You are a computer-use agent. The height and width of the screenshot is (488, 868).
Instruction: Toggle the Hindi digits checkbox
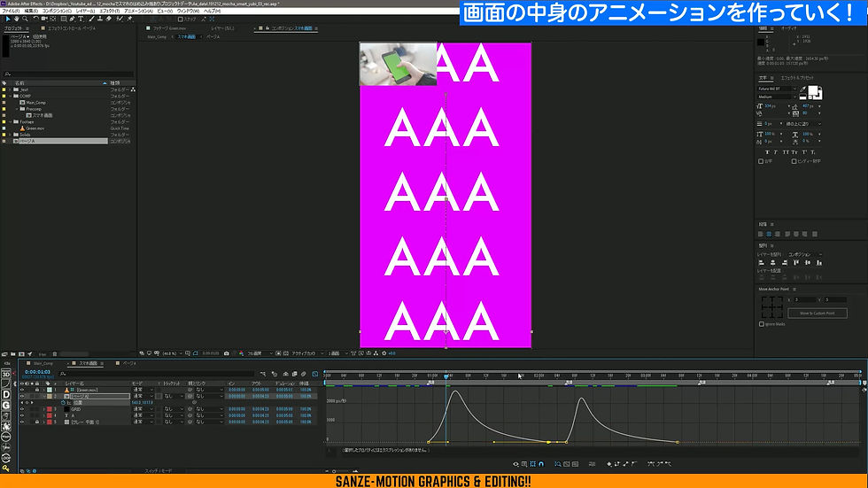[794, 161]
